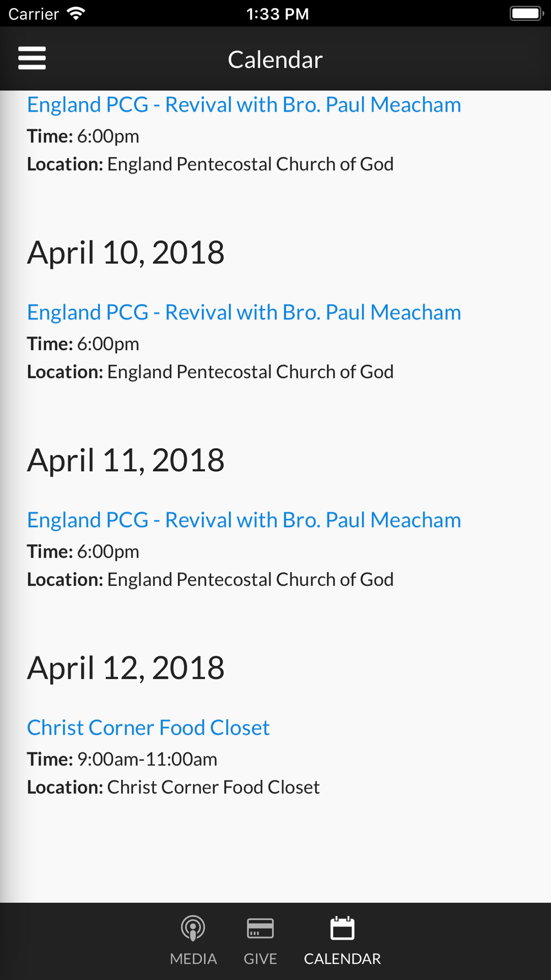The image size is (551, 980).
Task: Tap the Wi-Fi status icon
Action: point(76,13)
